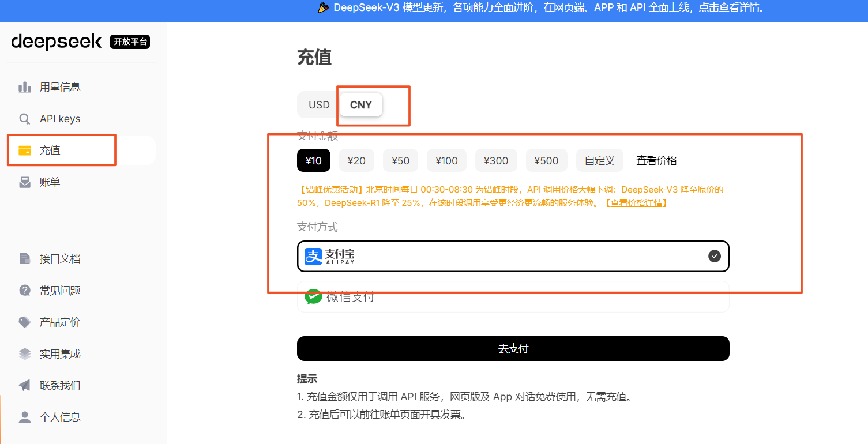Click the 支付方式 label
The height and width of the screenshot is (444, 868).
pos(317,227)
